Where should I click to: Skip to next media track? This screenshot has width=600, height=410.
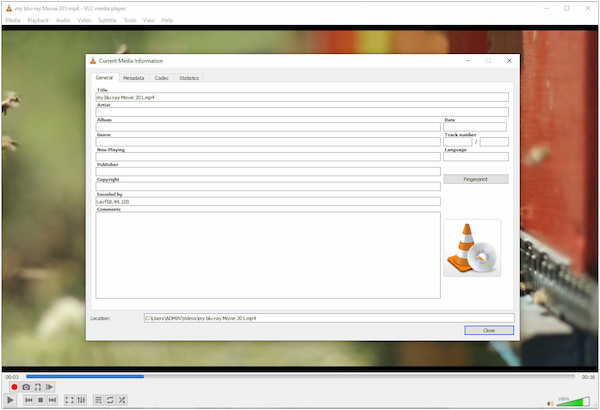tap(52, 400)
